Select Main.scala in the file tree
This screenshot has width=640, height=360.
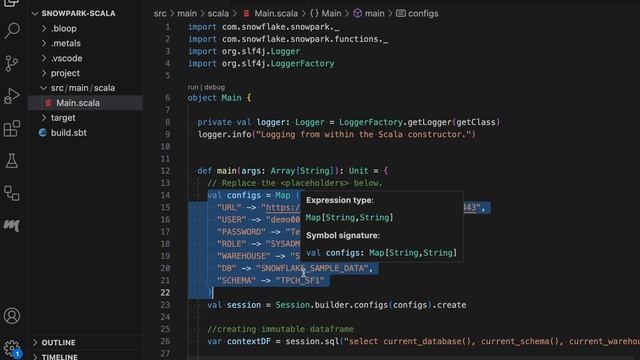coord(85,103)
